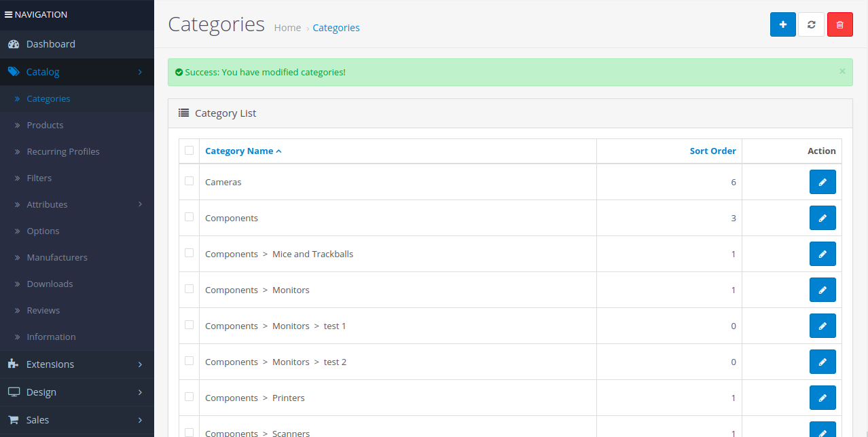Click the Rebuild/refresh icon in the toolbar
The width and height of the screenshot is (868, 437).
811,24
